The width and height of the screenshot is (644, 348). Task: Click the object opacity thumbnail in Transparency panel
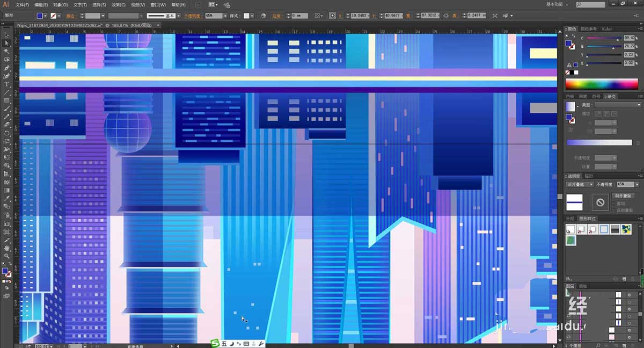pos(574,202)
